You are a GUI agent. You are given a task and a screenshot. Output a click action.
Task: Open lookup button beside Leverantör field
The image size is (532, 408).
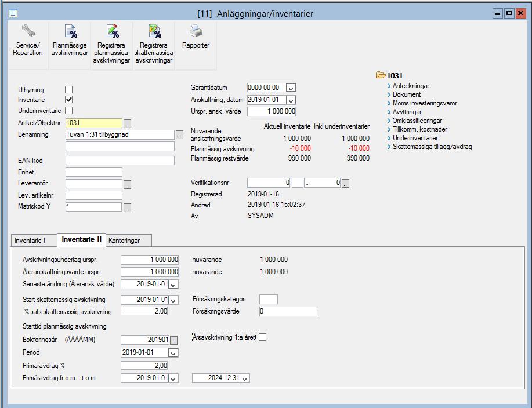click(127, 185)
